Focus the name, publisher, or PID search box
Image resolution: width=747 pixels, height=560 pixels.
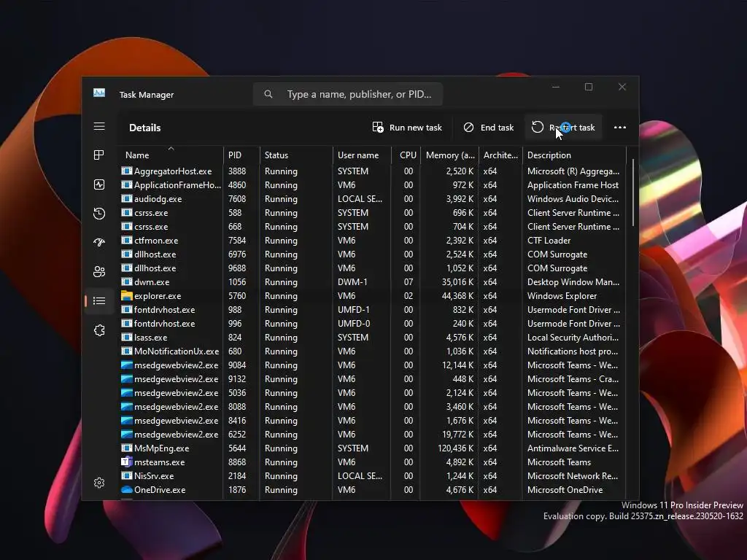(348, 94)
